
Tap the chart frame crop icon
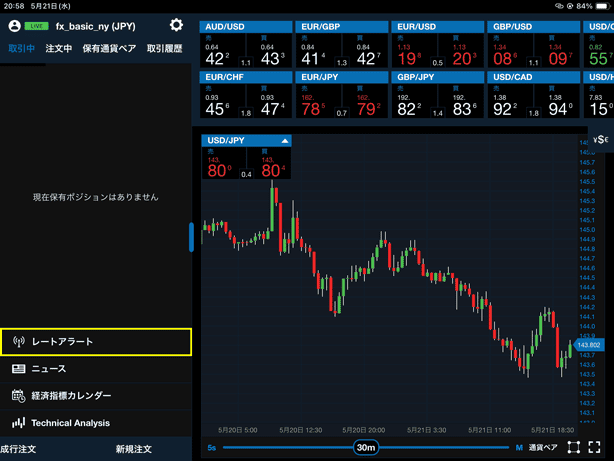pos(574,447)
